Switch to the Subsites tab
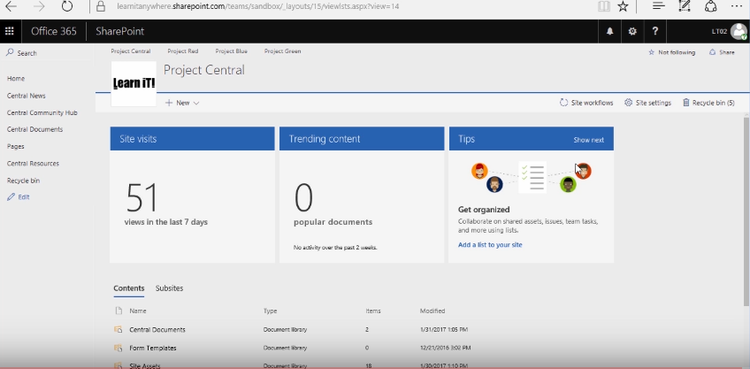 coord(169,288)
